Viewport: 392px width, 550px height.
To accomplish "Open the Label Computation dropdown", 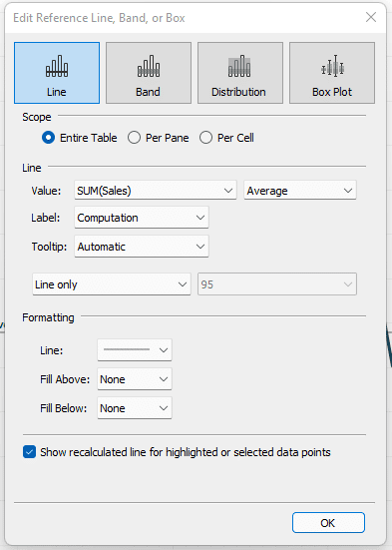I will [x=142, y=218].
